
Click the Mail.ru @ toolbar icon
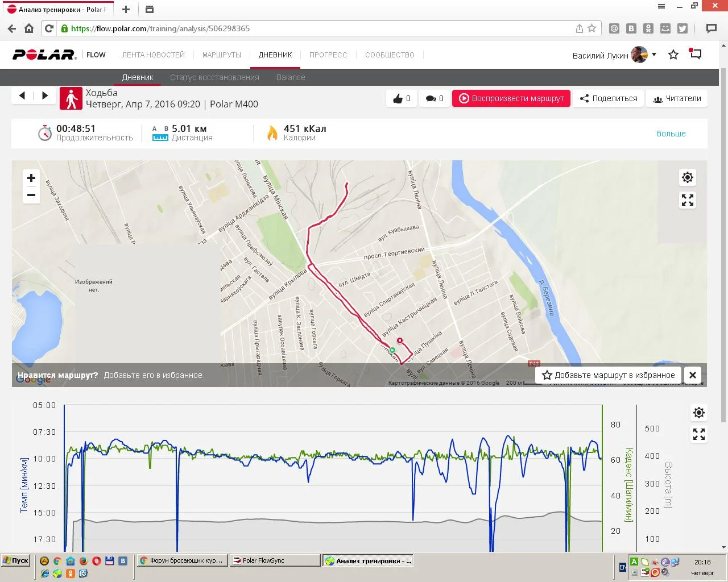click(614, 28)
